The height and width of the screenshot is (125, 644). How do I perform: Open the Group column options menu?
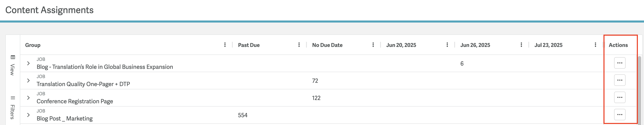pos(225,45)
